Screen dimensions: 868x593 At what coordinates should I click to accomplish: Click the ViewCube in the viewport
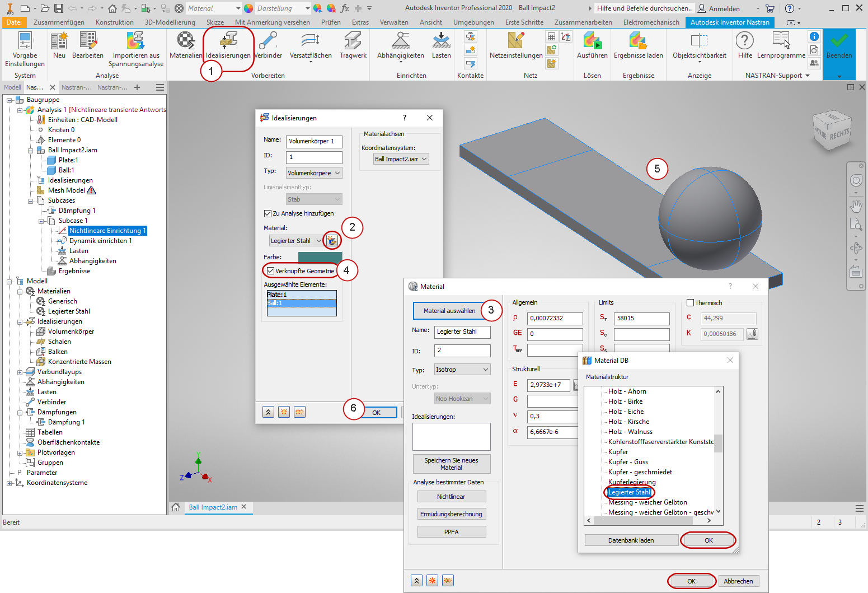tap(832, 130)
